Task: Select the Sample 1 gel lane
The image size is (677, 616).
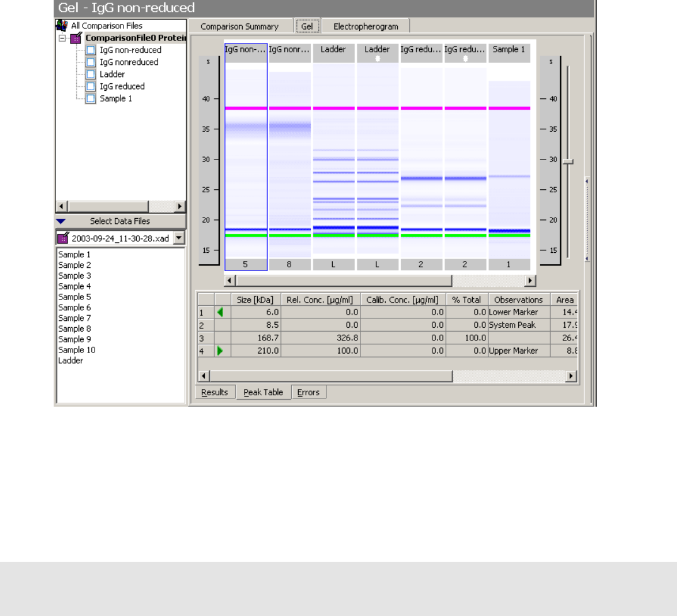Action: [509, 157]
